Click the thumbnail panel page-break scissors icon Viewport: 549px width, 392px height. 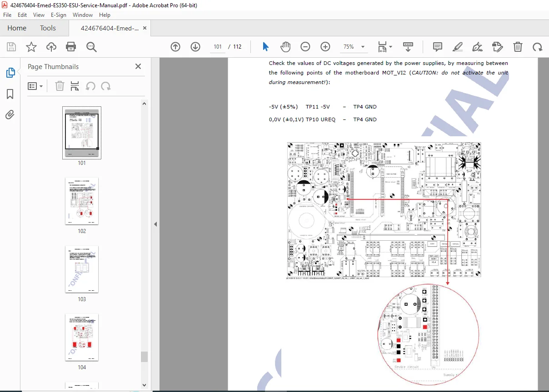click(x=75, y=86)
